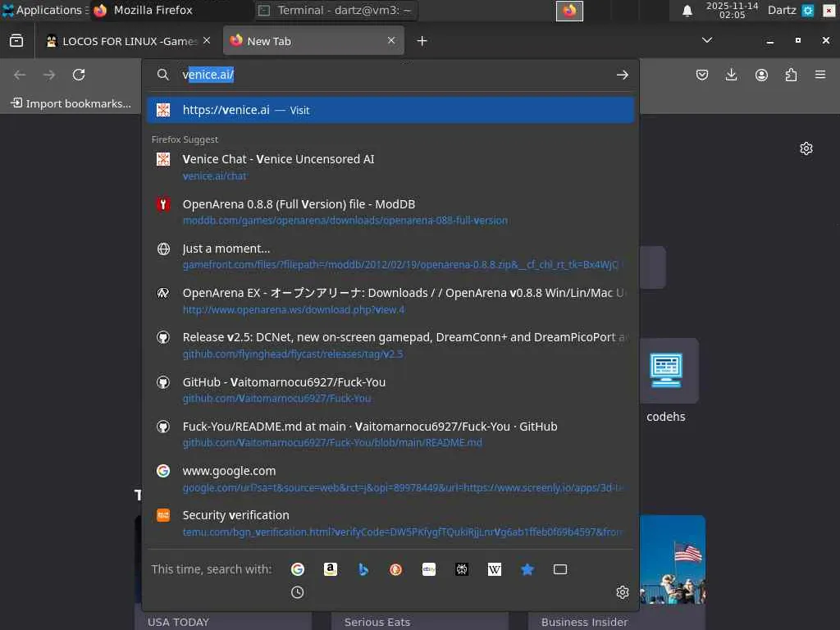Open OpenArena EX Downloads suggestion
840x630 pixels.
click(x=390, y=300)
